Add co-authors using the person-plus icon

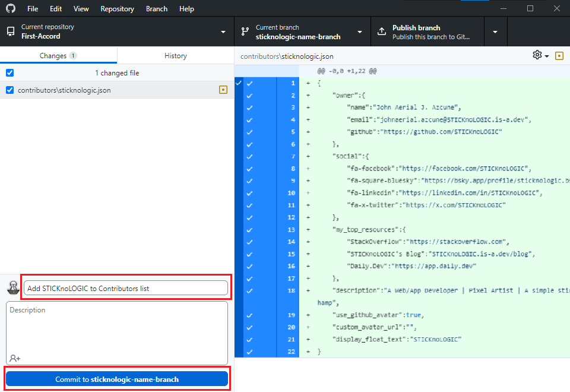(15, 358)
